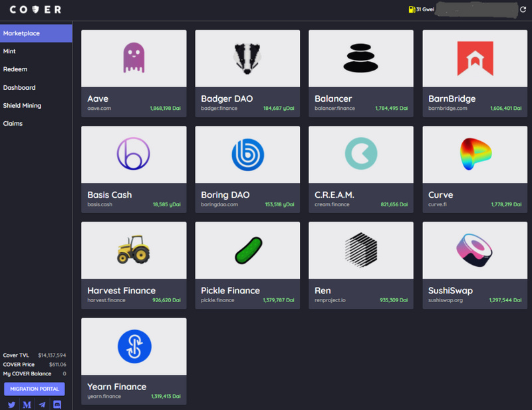Open the Discord link icon
532x410 pixels.
pyautogui.click(x=57, y=405)
